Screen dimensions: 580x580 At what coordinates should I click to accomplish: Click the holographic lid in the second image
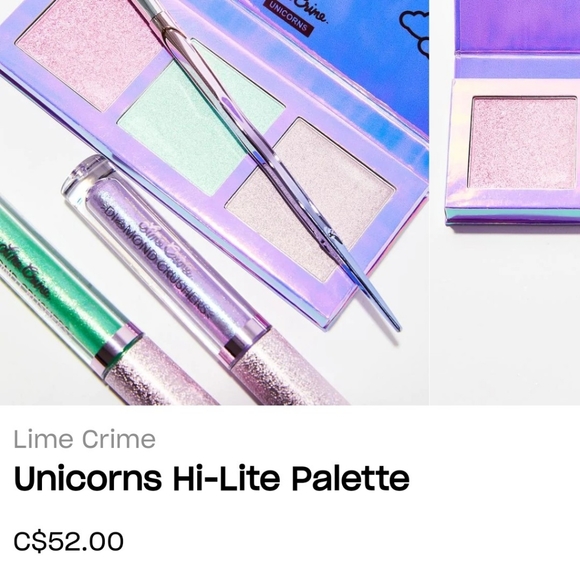pyautogui.click(x=518, y=26)
